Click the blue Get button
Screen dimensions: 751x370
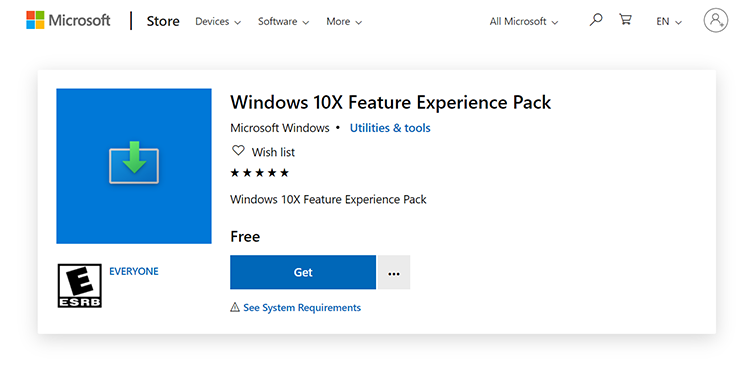(x=303, y=272)
